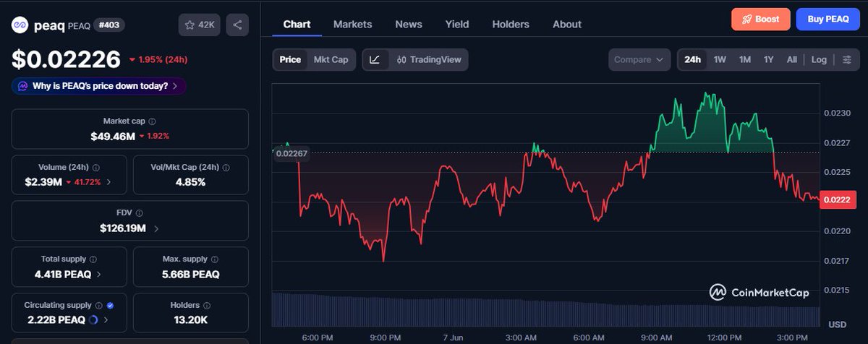Select 1Y time range
Image resolution: width=868 pixels, height=344 pixels.
(x=769, y=59)
